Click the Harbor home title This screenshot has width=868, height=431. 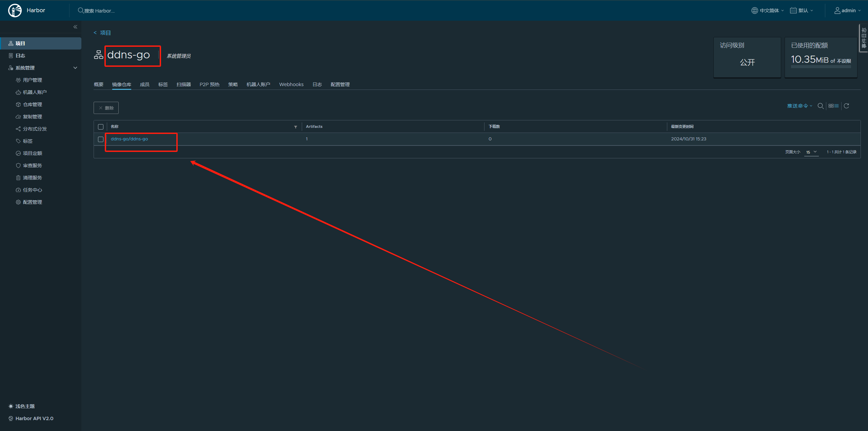pos(36,11)
